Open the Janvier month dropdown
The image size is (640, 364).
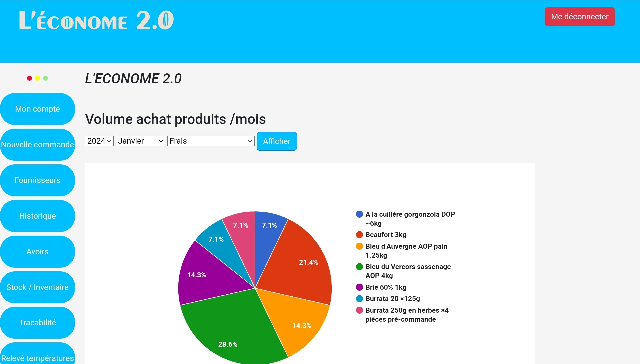tap(140, 141)
